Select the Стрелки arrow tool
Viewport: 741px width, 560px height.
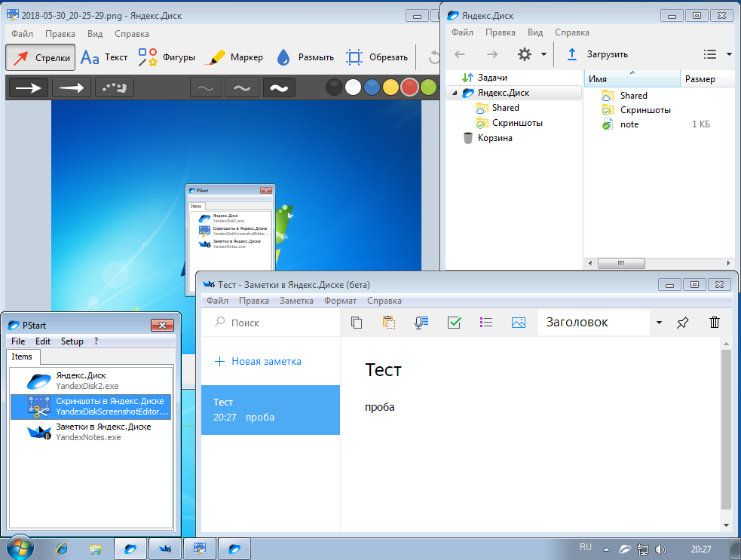41,57
